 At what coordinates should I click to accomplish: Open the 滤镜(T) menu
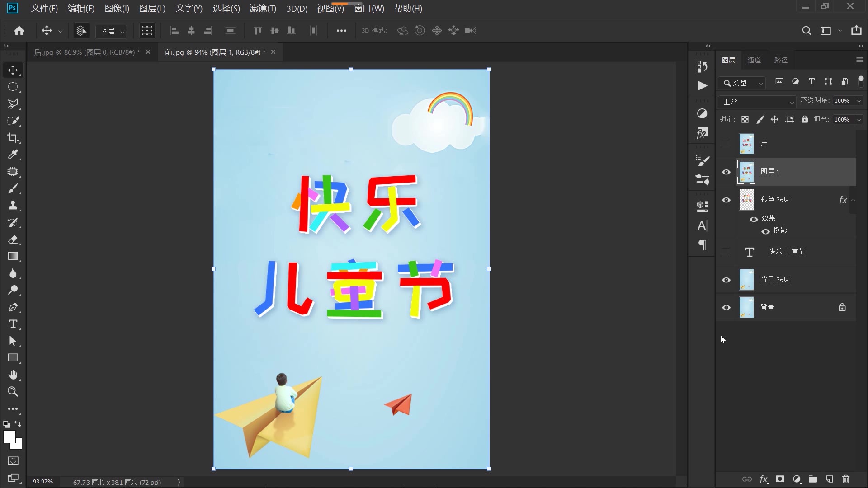263,9
